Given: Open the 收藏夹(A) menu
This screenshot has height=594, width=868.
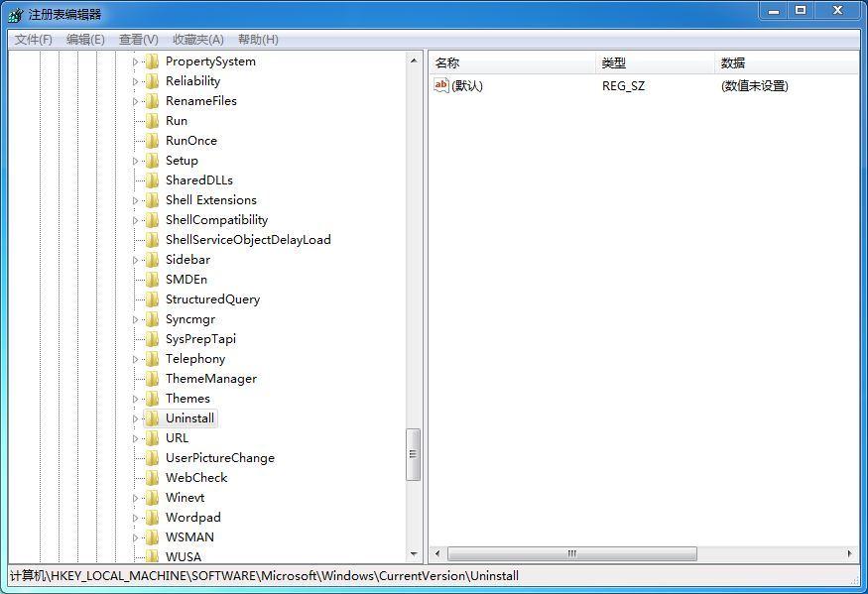Looking at the screenshot, I should click(198, 40).
